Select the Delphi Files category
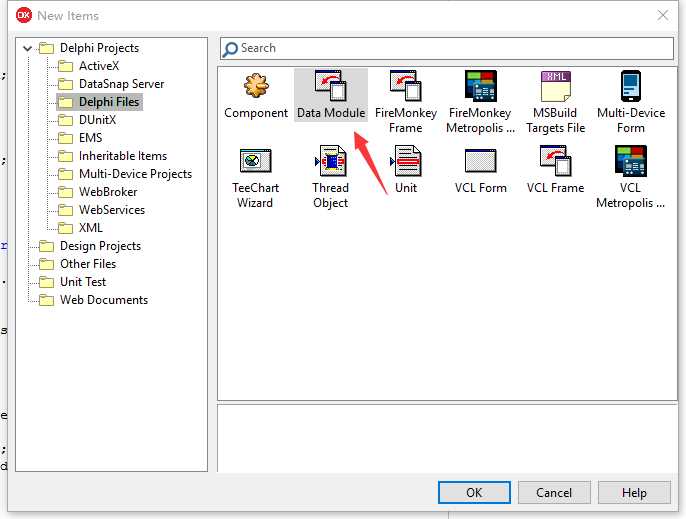The width and height of the screenshot is (686, 519). pos(109,102)
